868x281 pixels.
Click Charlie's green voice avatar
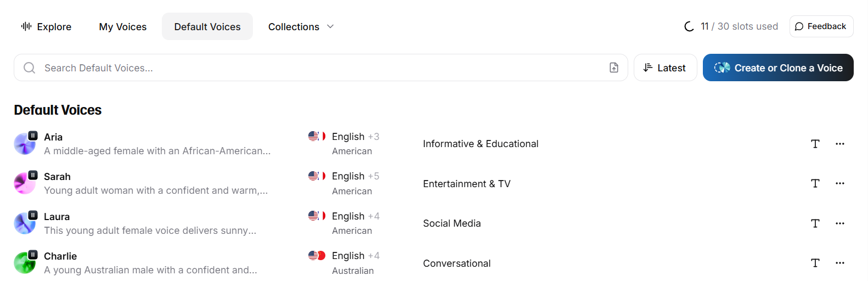click(x=24, y=264)
